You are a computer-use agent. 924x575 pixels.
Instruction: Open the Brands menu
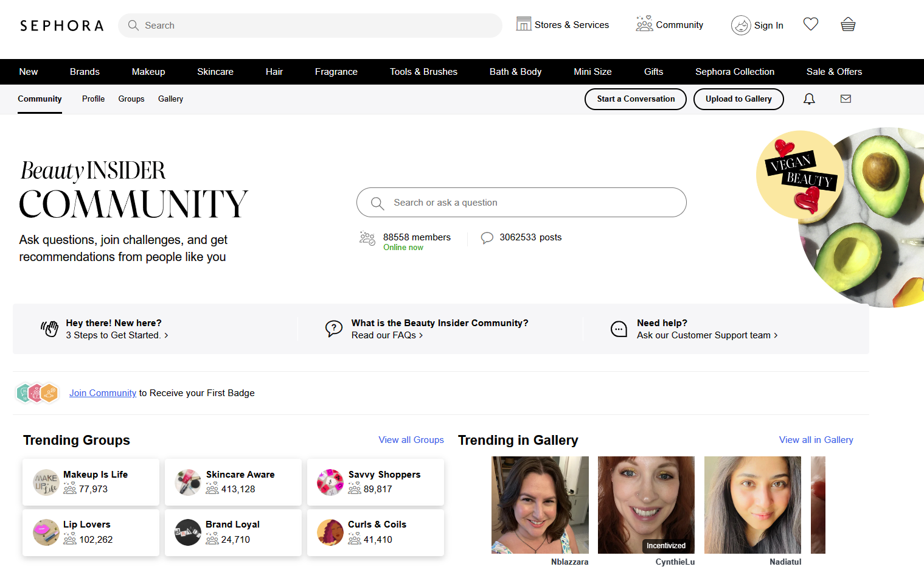[85, 72]
